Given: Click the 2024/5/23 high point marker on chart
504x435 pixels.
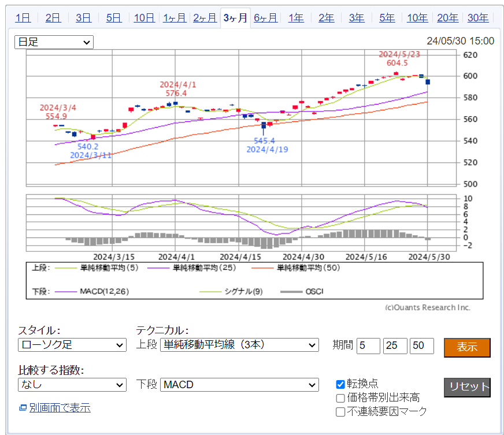Looking at the screenshot, I should [396, 73].
